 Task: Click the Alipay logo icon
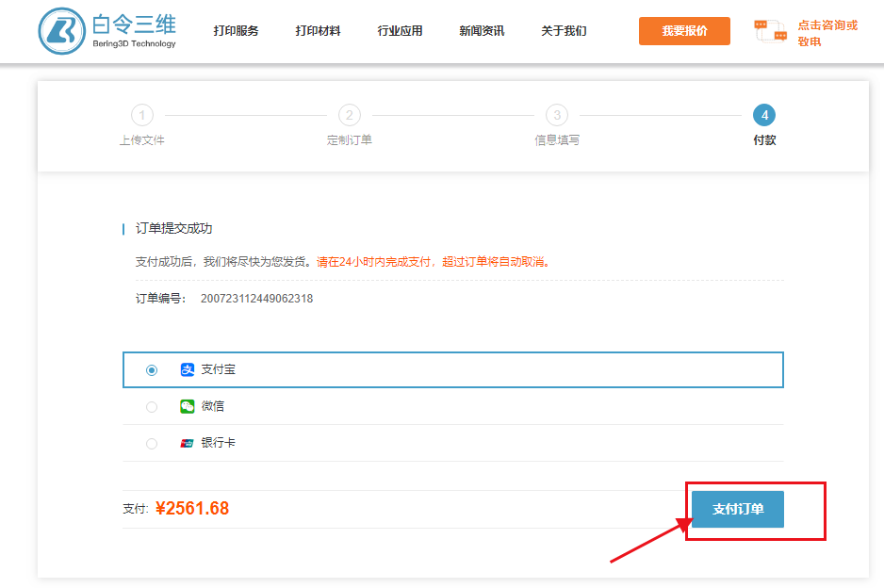point(188,369)
